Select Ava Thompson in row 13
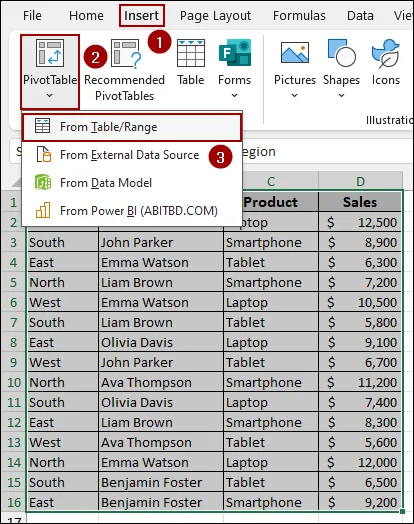Screen dimensions: 414x524 161,442
